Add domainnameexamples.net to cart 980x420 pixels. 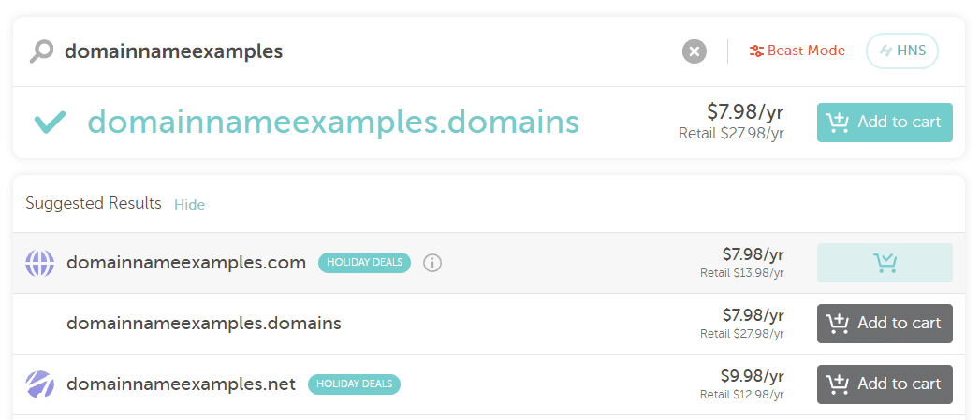point(884,384)
